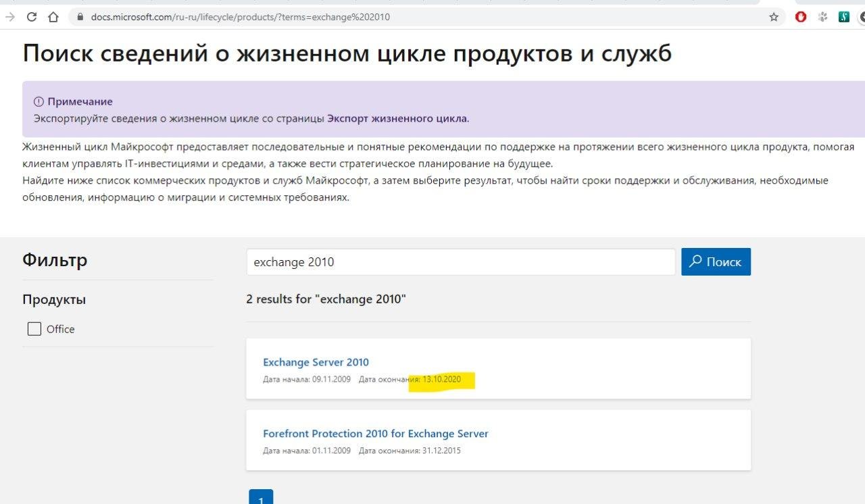This screenshot has height=504, width=865.
Task: Click the address bar URL
Action: tap(241, 17)
